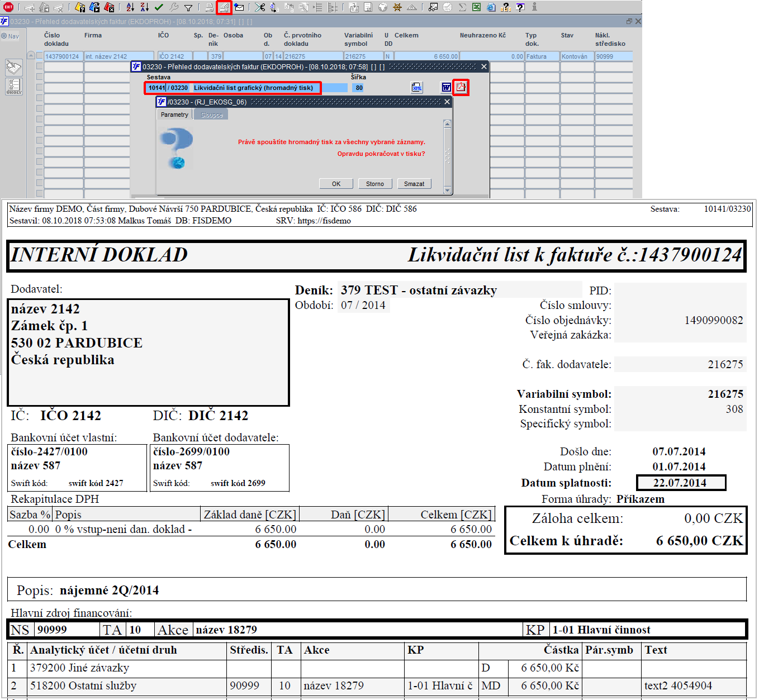Click '379200 Jiné závazky' in the report
Screen dimensions: 759x700
(x=80, y=668)
